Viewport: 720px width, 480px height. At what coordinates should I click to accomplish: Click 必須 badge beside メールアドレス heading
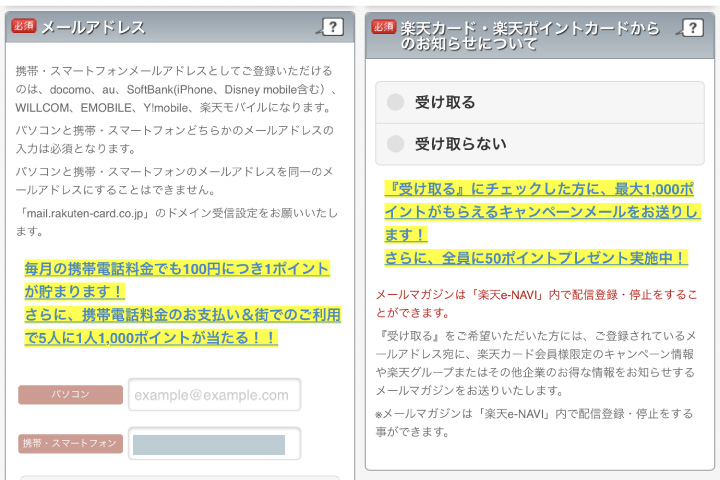click(24, 26)
